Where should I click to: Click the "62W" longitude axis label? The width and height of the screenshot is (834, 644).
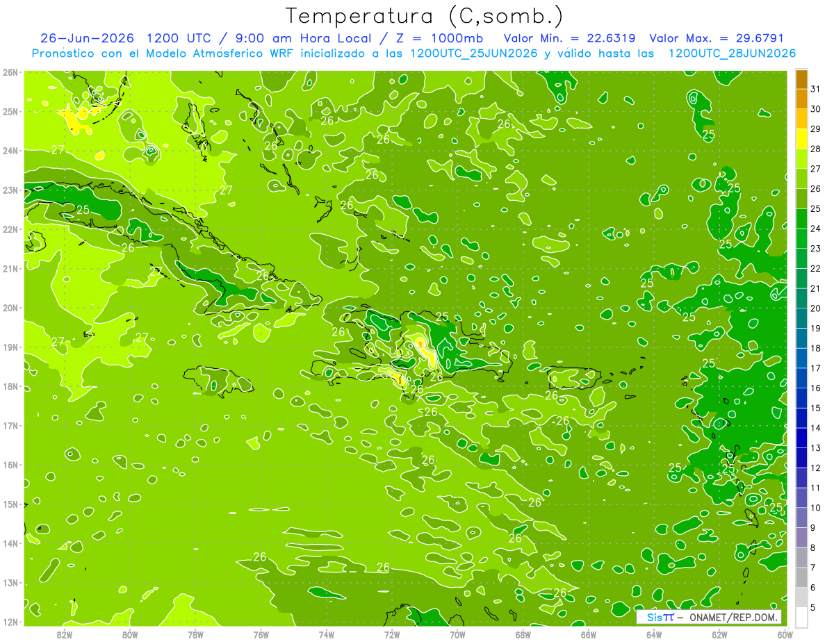(719, 635)
